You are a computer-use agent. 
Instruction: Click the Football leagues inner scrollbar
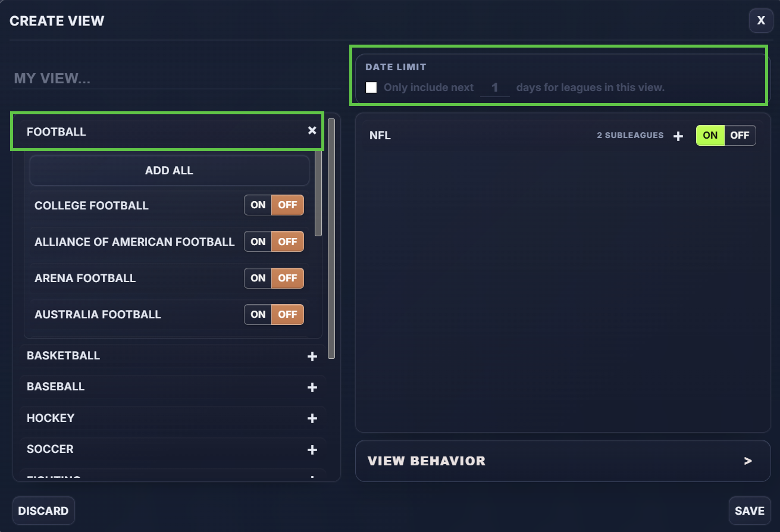point(318,190)
